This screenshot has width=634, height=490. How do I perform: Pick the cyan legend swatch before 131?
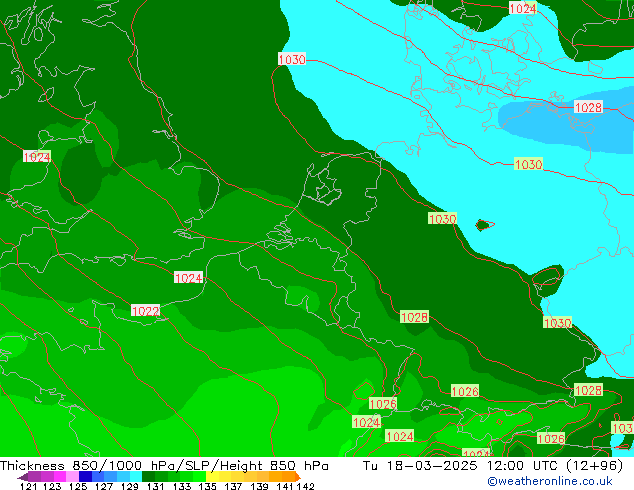(136, 477)
